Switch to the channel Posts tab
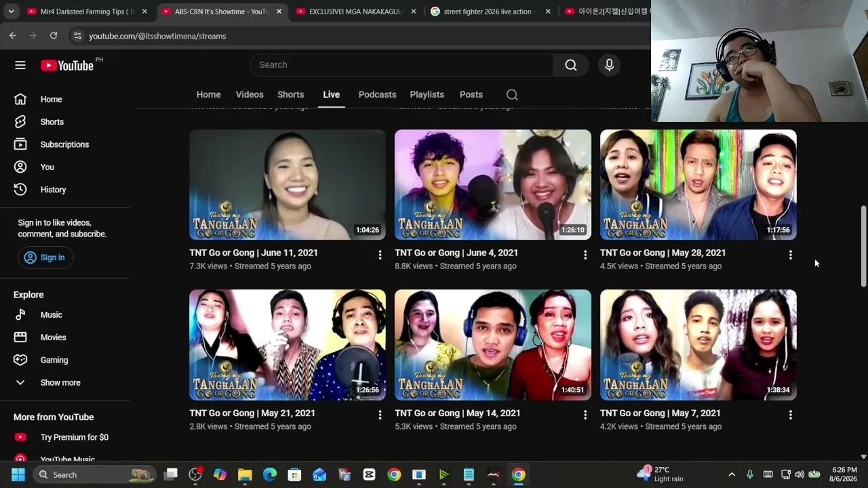This screenshot has width=868, height=488. pyautogui.click(x=471, y=95)
